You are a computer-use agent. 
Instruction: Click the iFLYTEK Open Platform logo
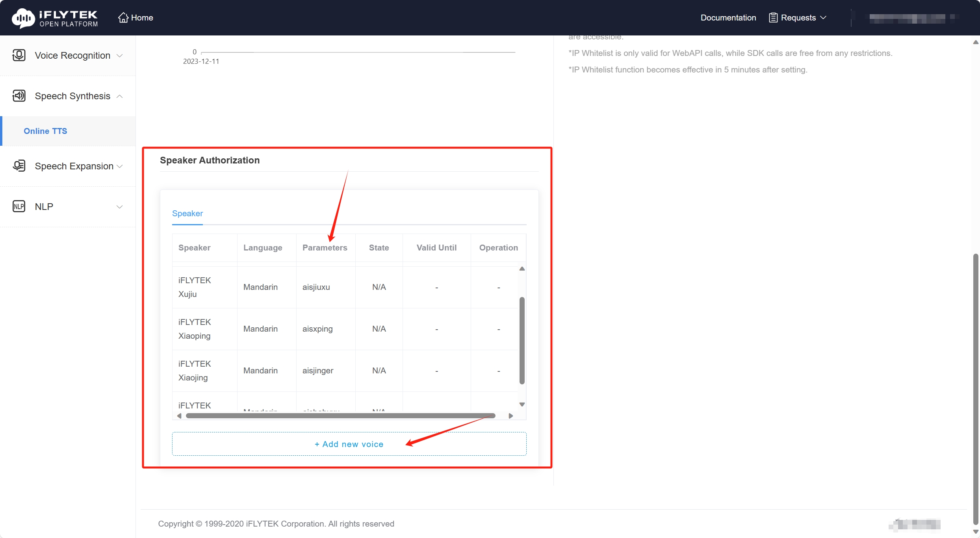[55, 18]
